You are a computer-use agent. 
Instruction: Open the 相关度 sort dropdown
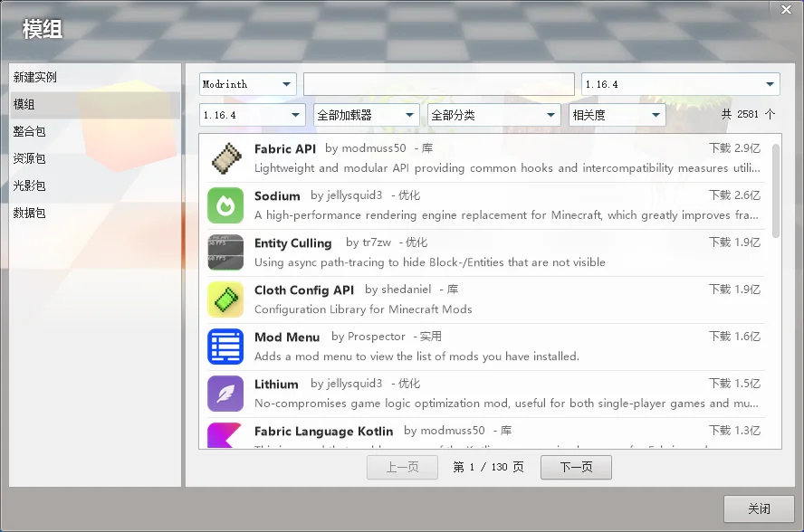click(617, 115)
